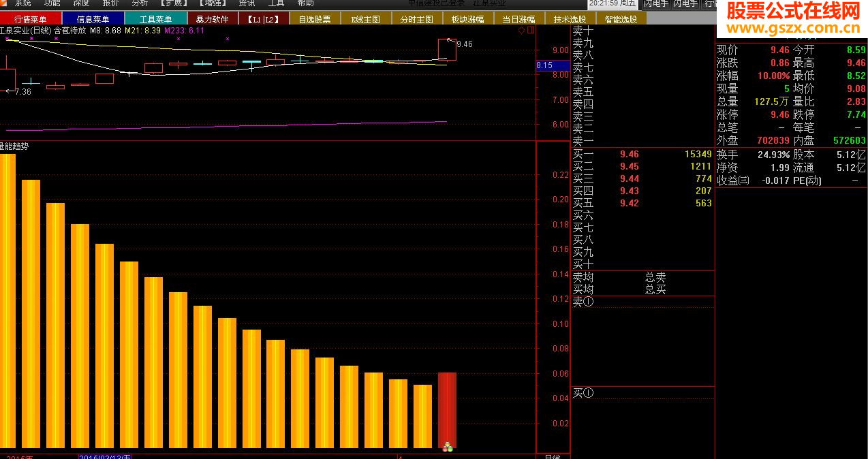Click the 最低 value 8.52
The image size is (868, 459).
[856, 76]
